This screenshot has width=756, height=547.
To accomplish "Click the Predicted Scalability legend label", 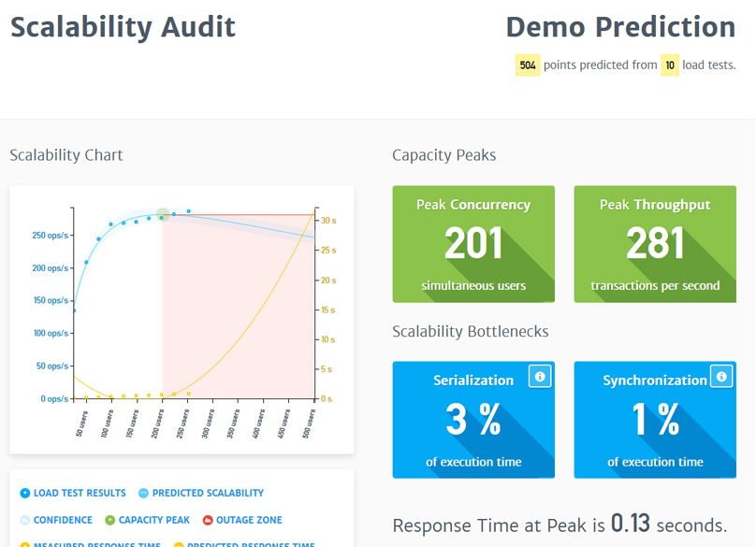I will pyautogui.click(x=208, y=493).
